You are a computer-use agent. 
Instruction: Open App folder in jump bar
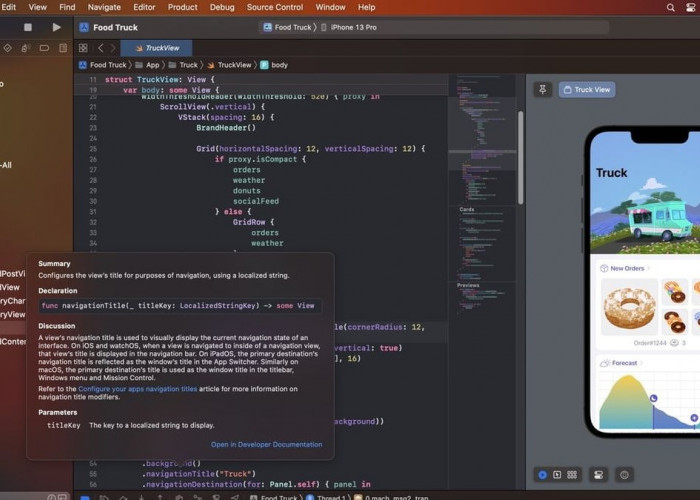tap(147, 65)
